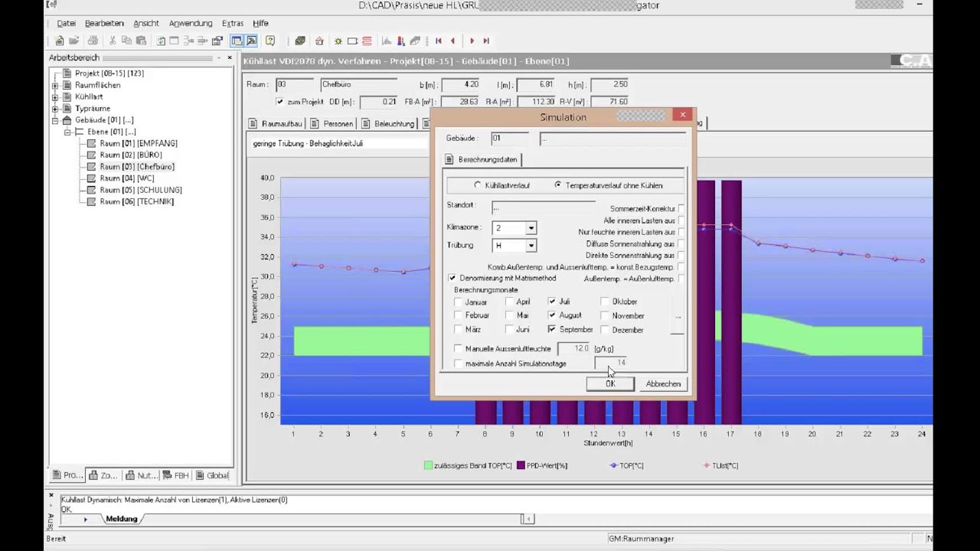Click the new document toolbar icon
Image resolution: width=980 pixels, height=551 pixels.
tap(60, 41)
